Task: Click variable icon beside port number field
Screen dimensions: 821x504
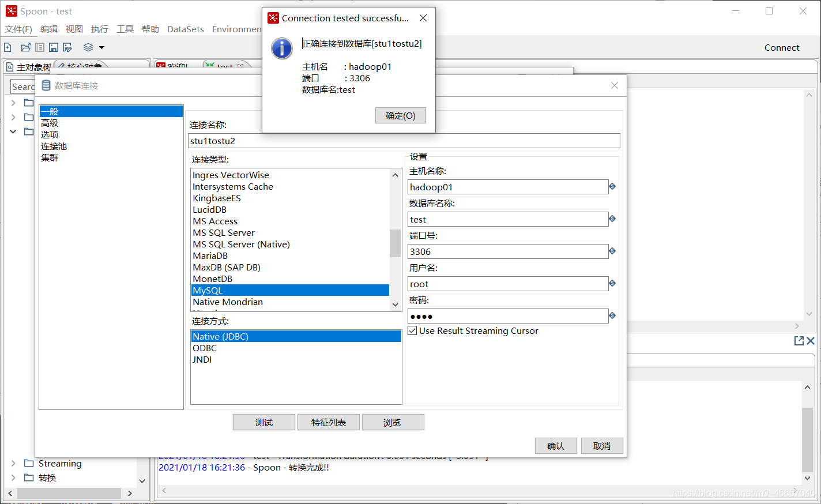Action: [612, 251]
